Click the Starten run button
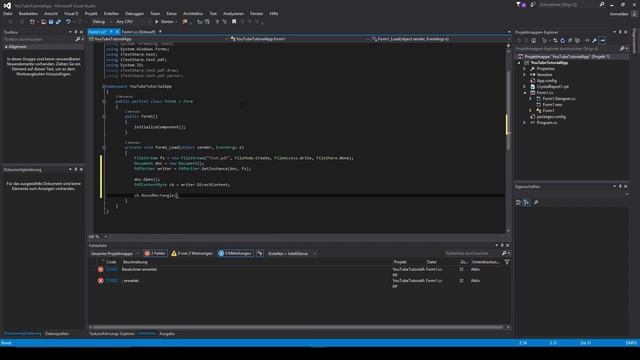The width and height of the screenshot is (640, 360). point(165,22)
